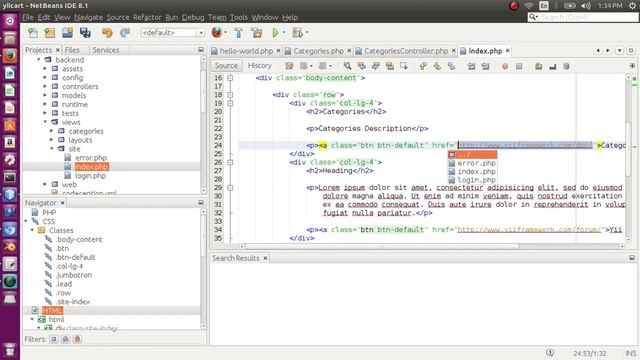Toggle first filter button in Navigator Filters
The width and height of the screenshot is (640, 360).
click(53, 339)
